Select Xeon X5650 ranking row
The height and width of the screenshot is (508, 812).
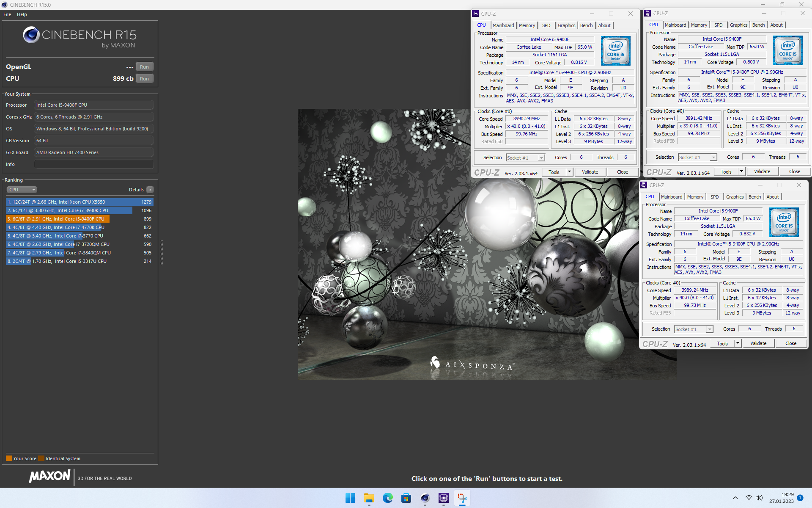tap(80, 202)
